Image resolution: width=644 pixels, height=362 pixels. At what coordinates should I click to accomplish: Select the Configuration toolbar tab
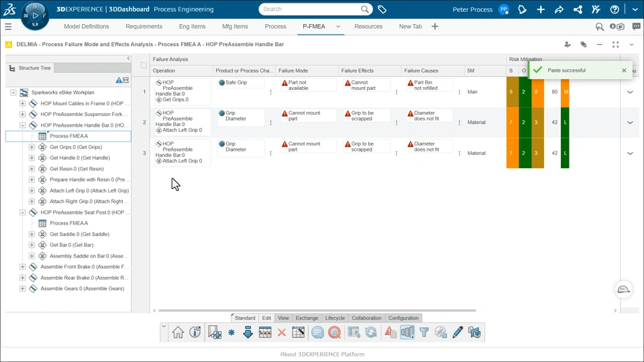point(403,318)
